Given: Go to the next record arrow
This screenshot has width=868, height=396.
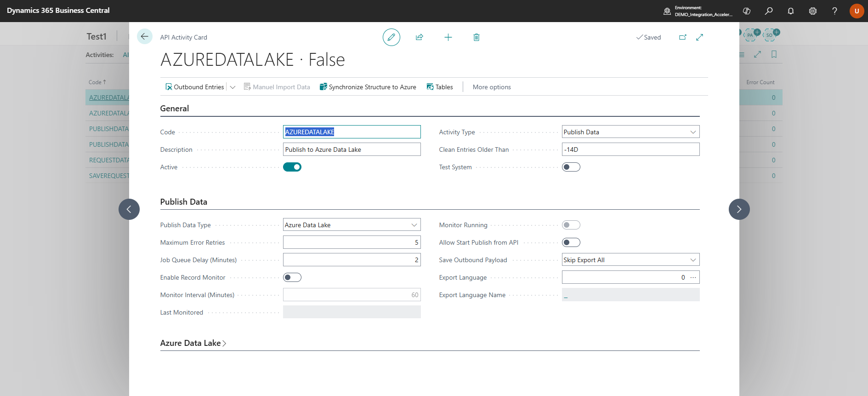Looking at the screenshot, I should coord(739,209).
